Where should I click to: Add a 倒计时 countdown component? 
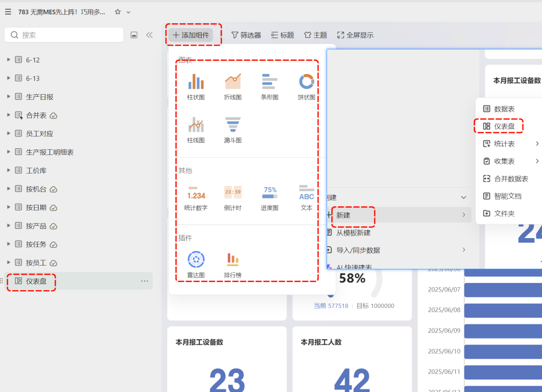tap(233, 197)
